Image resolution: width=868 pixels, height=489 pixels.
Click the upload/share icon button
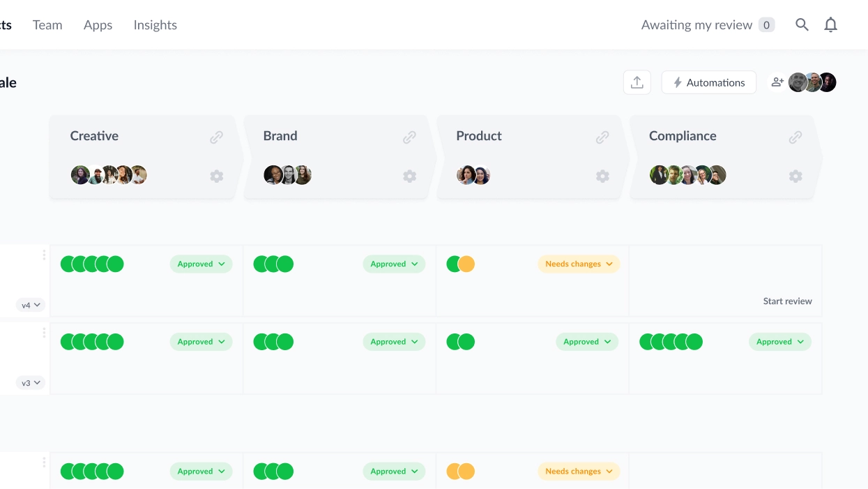click(637, 82)
